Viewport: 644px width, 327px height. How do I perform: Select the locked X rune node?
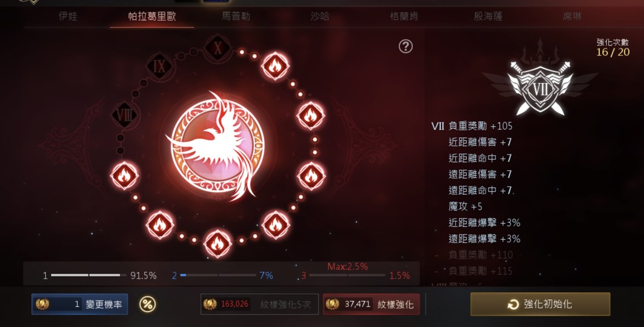(x=217, y=48)
